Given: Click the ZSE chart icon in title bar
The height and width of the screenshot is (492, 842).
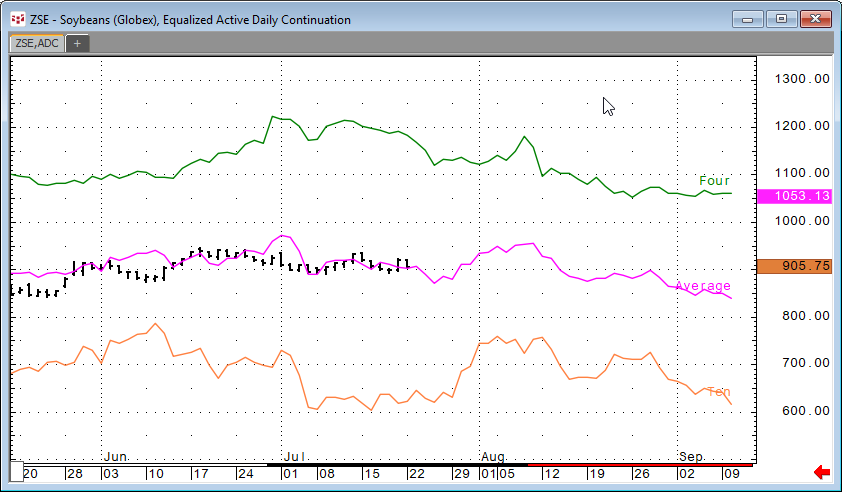Looking at the screenshot, I should 17,19.
